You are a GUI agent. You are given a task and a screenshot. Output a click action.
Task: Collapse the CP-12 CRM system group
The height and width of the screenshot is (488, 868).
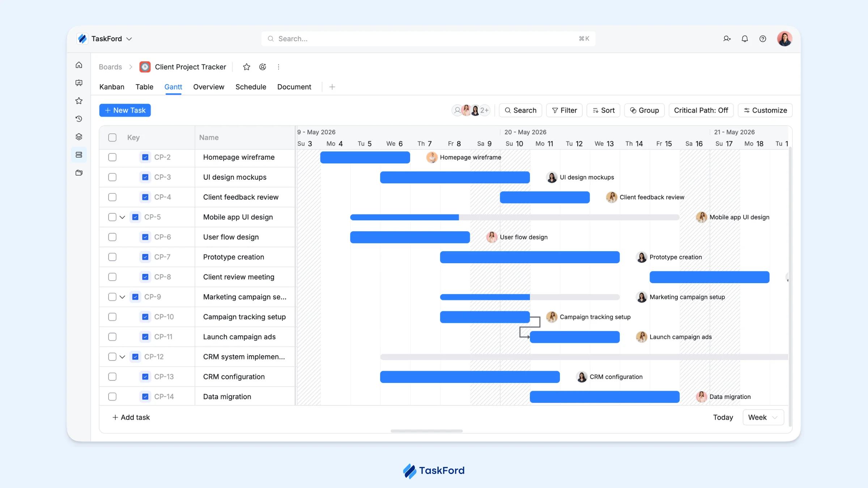tap(122, 357)
